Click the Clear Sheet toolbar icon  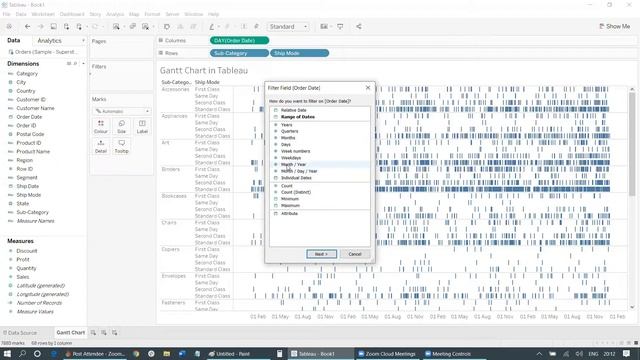pos(145,27)
